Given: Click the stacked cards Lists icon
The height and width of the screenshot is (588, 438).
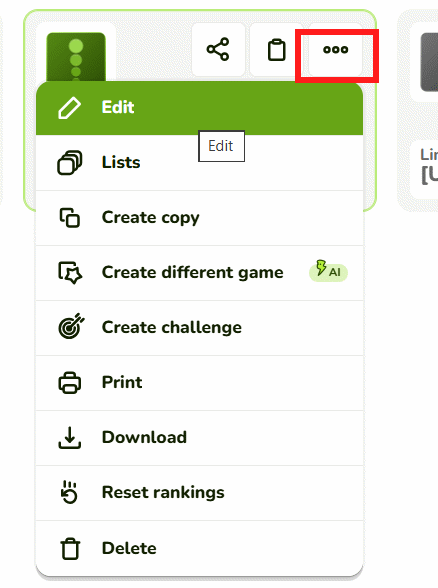Looking at the screenshot, I should tap(69, 162).
